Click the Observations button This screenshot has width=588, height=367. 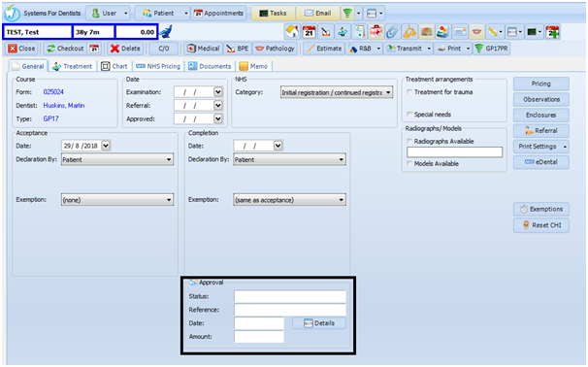541,99
